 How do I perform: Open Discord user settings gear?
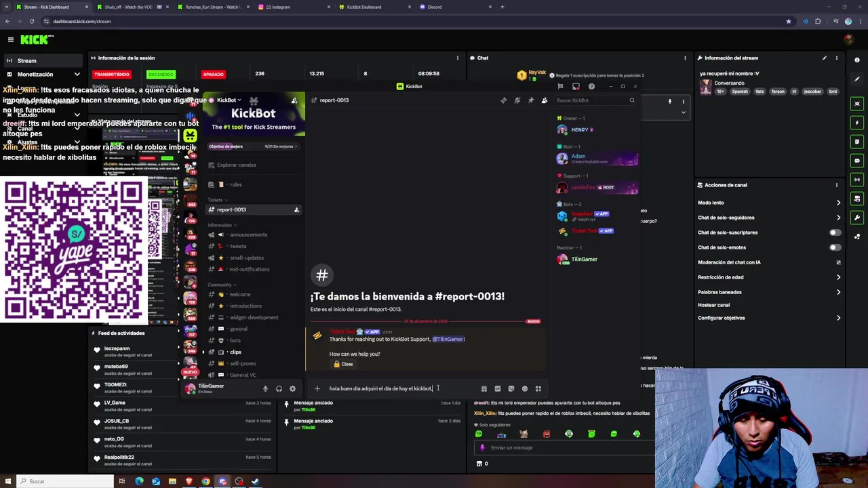(x=292, y=389)
